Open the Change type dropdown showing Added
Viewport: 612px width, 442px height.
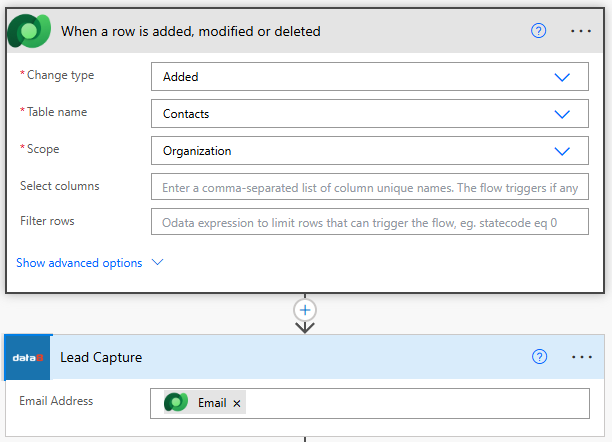[x=369, y=76]
